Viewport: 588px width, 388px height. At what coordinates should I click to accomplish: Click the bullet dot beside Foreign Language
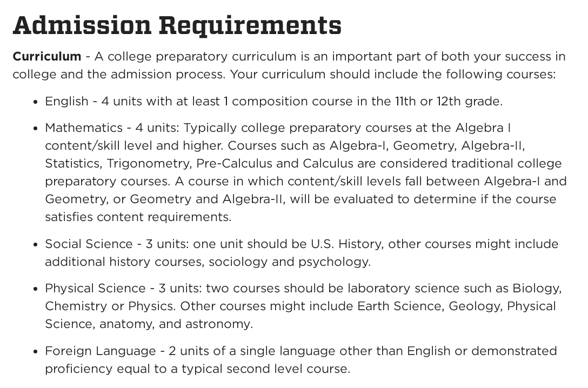[35, 351]
